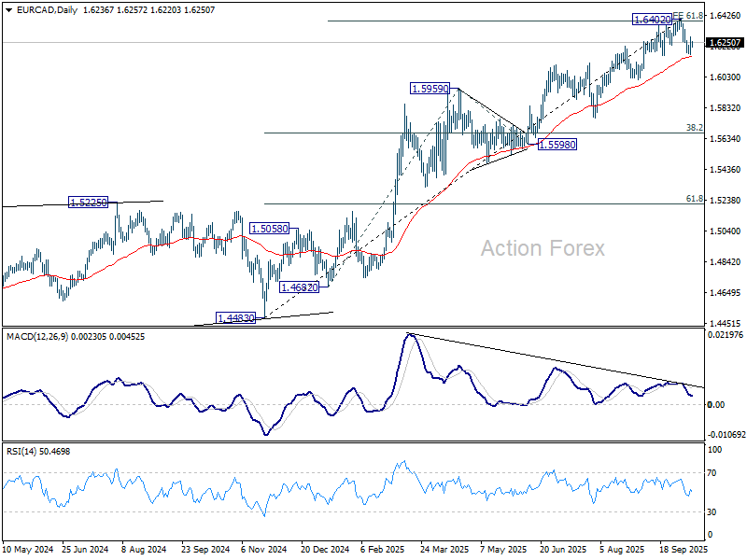Click the RSI(14) indicator title

pos(21,451)
